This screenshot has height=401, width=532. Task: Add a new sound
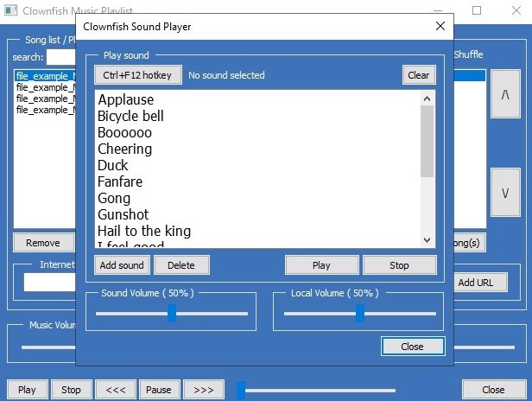tap(122, 265)
